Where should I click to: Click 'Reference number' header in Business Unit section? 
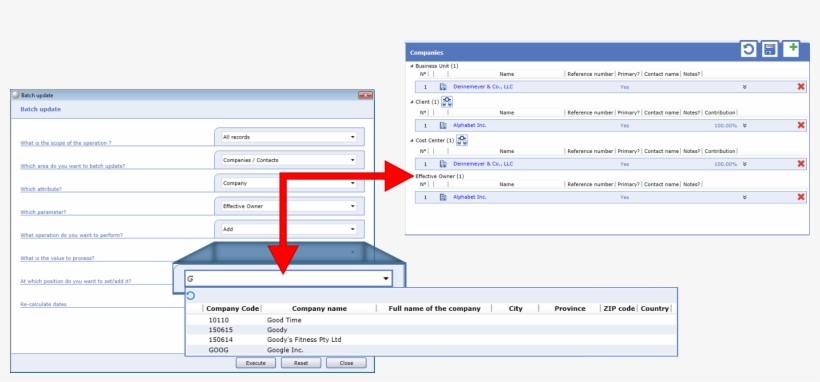[590, 74]
